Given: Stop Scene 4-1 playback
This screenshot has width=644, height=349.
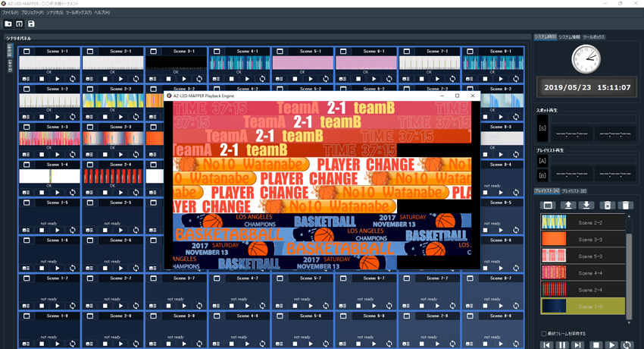Looking at the screenshot, I should tap(232, 79).
